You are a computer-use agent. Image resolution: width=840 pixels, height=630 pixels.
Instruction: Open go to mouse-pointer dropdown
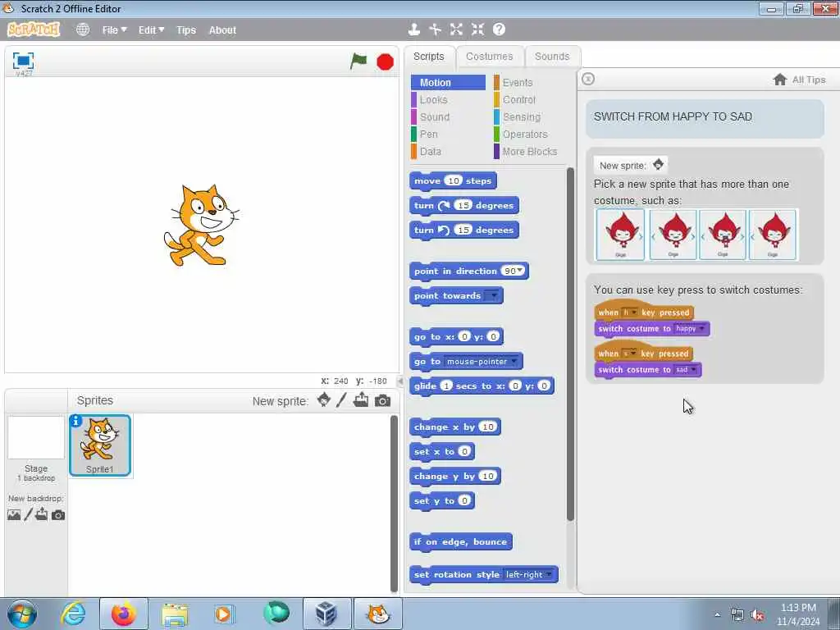tap(514, 361)
